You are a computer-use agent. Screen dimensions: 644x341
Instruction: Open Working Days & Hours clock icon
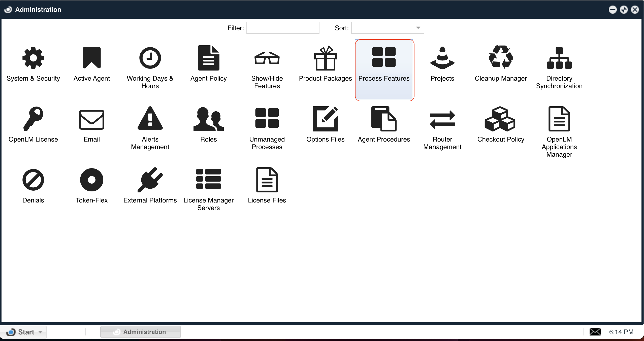[150, 58]
